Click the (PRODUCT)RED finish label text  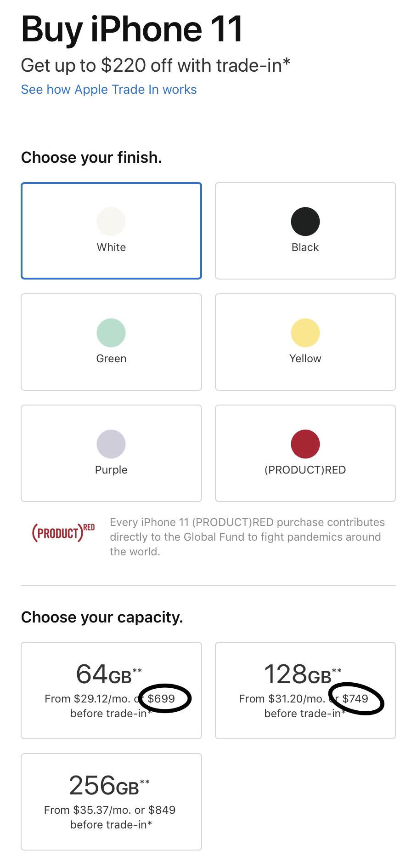coord(305,470)
